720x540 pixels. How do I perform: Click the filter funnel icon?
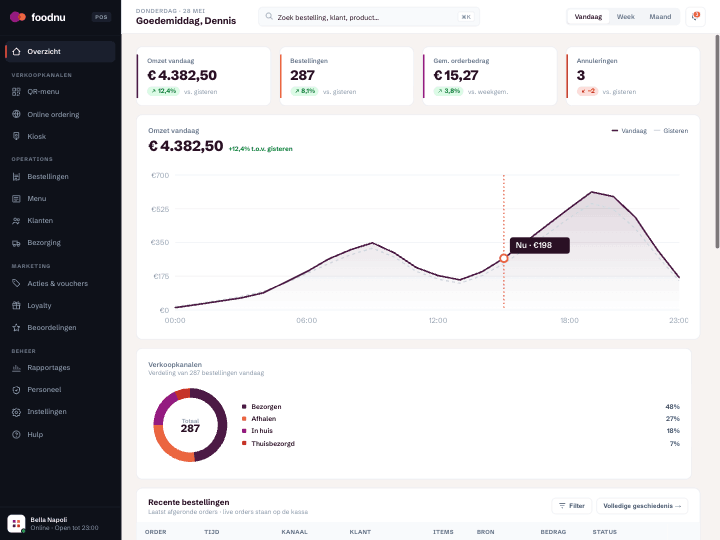pos(562,506)
